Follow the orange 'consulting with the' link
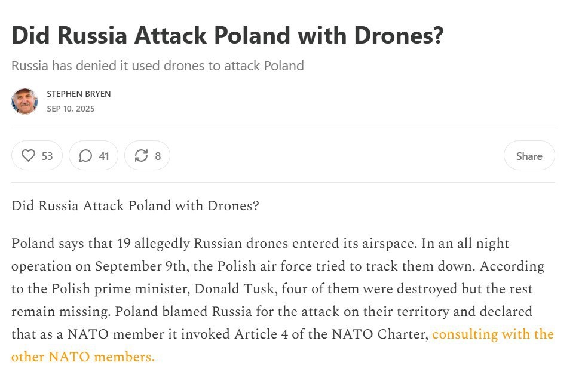 click(x=493, y=334)
